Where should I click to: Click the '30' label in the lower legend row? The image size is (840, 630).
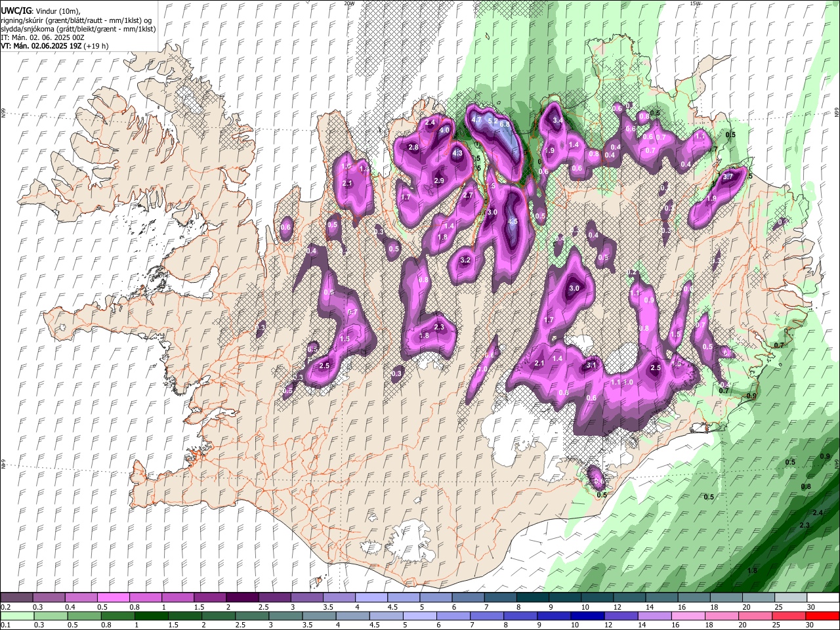pos(811,625)
